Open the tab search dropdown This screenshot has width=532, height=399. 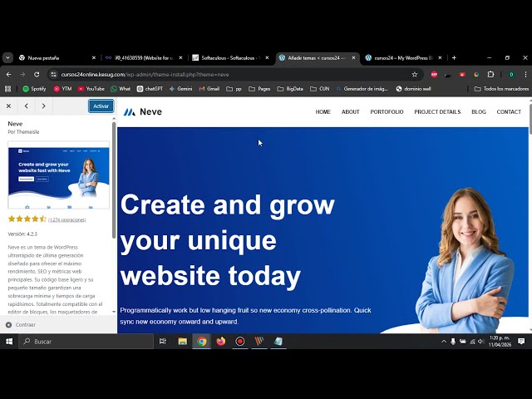click(x=7, y=58)
